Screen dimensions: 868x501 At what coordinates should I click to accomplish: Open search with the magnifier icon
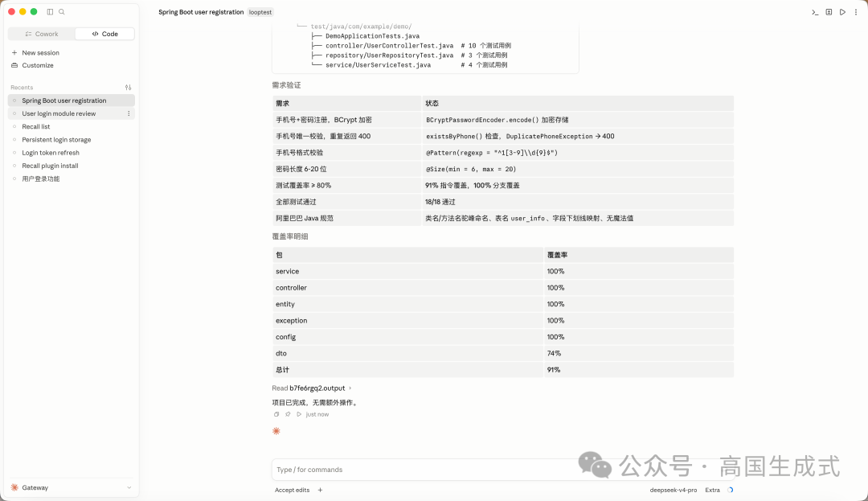[61, 11]
